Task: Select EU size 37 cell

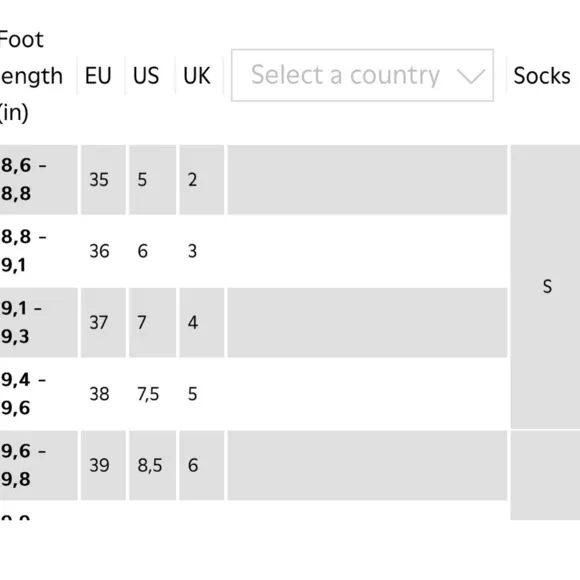Action: [x=103, y=323]
